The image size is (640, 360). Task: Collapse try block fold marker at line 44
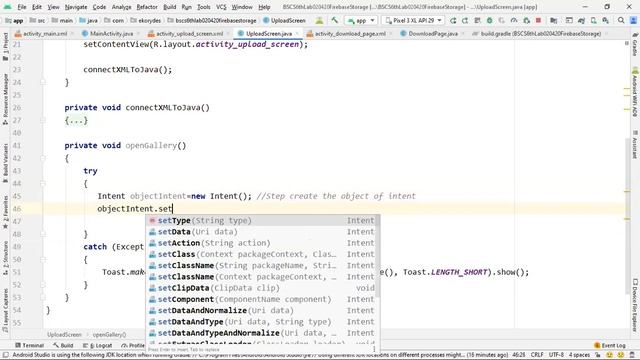coord(43,183)
